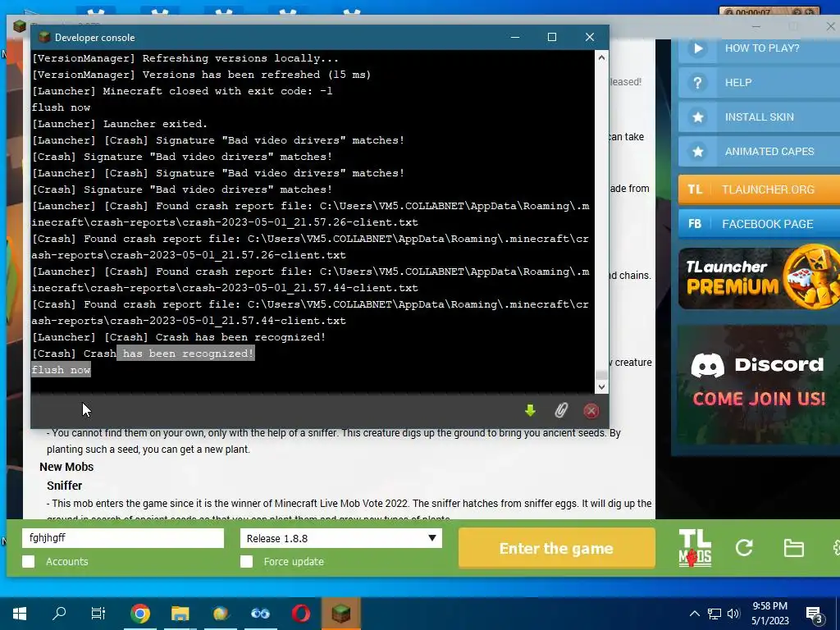
Task: Click the Minecraft block icon in taskbar
Action: pos(340,614)
